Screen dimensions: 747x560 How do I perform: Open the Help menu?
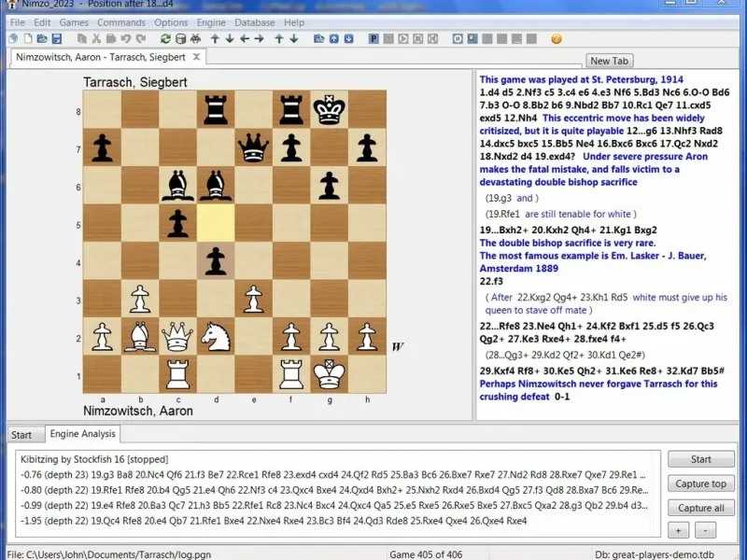tap(294, 22)
